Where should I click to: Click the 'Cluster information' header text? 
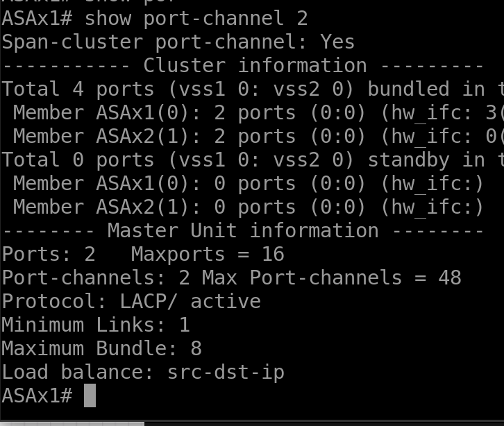[255, 65]
